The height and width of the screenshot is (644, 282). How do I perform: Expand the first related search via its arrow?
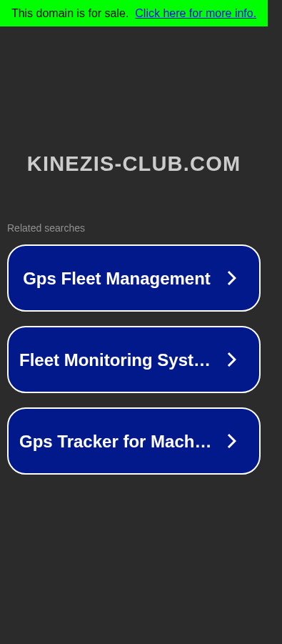point(232,279)
